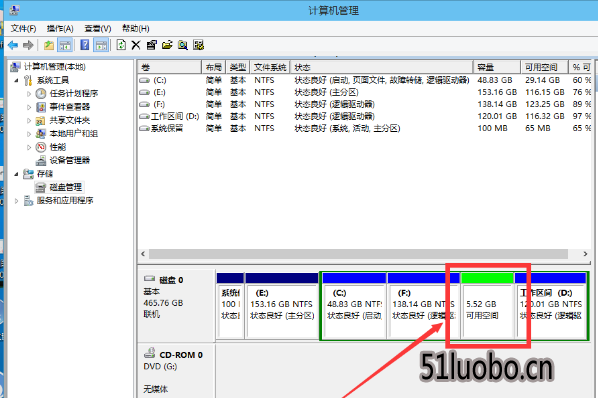The image size is (598, 398).
Task: Select 性能 in the tree
Action: (58, 147)
